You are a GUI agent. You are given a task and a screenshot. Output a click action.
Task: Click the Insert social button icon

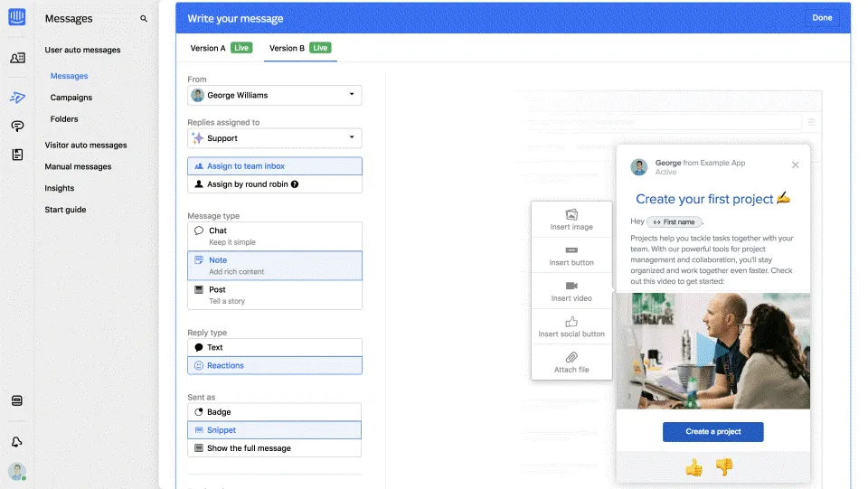[571, 322]
